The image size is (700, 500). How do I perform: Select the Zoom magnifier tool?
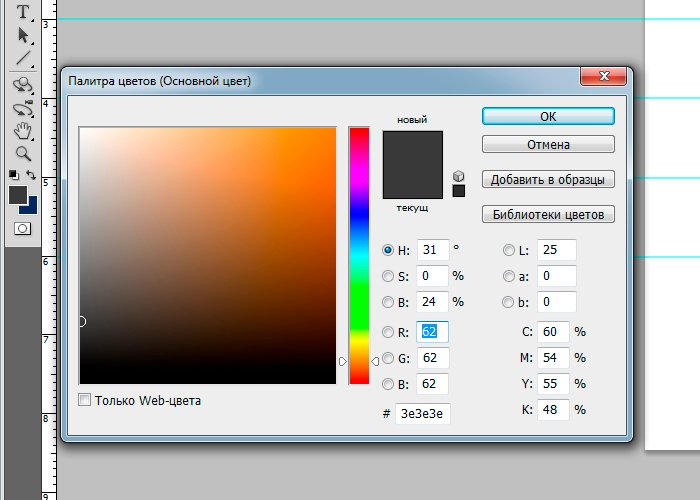coord(23,153)
